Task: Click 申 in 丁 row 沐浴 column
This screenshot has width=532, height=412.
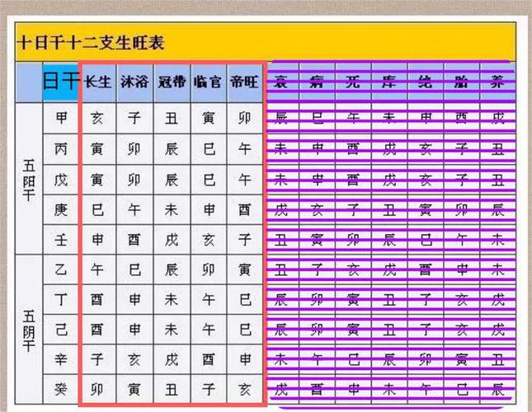Action: pos(134,299)
